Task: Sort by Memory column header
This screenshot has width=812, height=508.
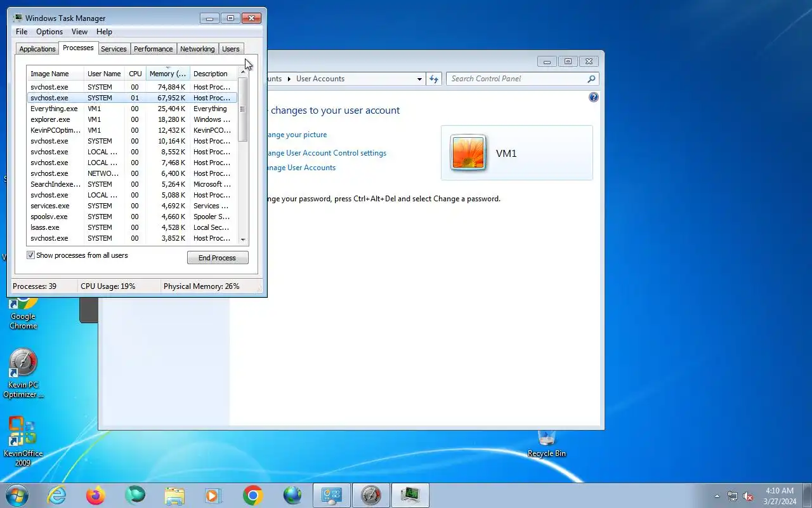Action: coord(168,74)
